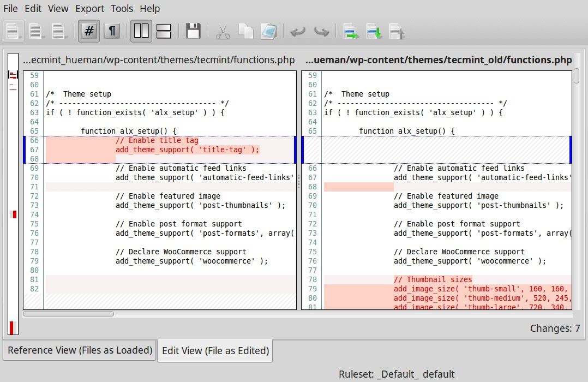Viewport: 588px width, 382px height.
Task: Save the edited file via the disk icon
Action: coord(193,31)
